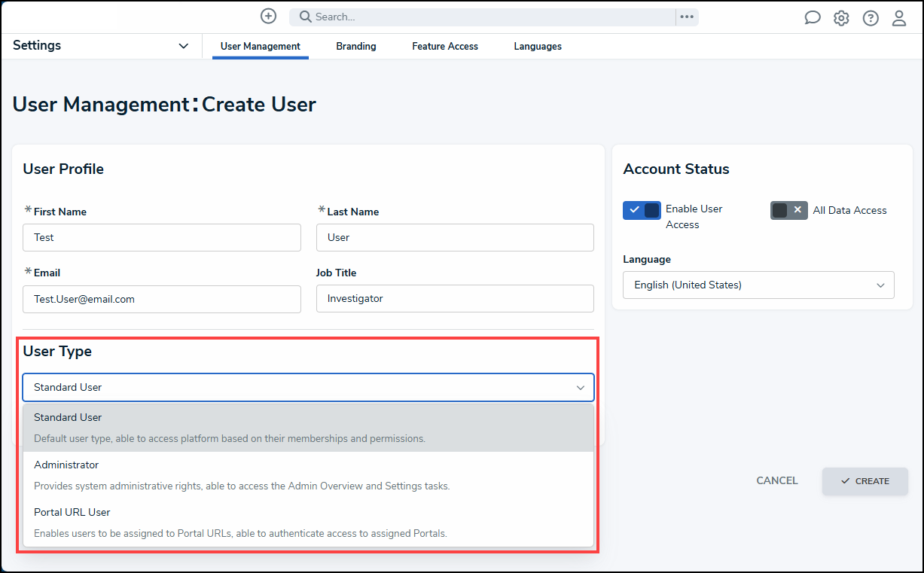Select Portal URL User option
The height and width of the screenshot is (573, 924).
[x=308, y=523]
